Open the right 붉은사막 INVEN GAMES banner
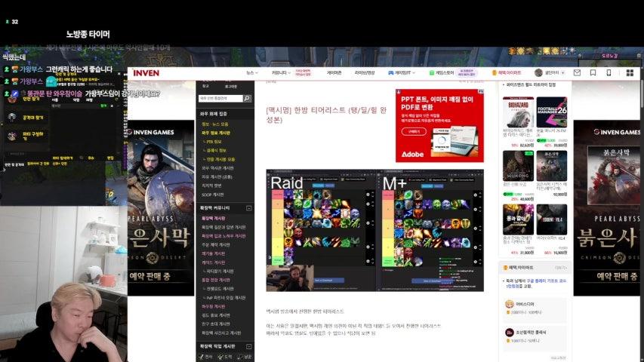 coord(606,207)
